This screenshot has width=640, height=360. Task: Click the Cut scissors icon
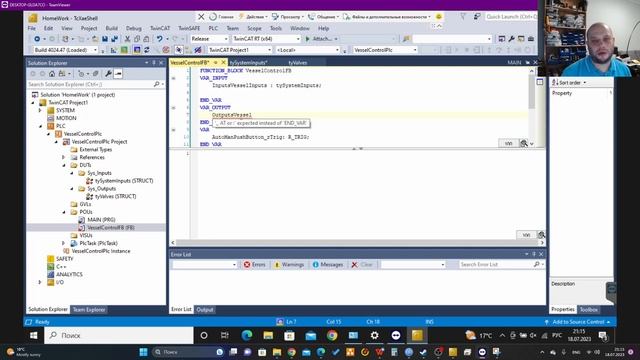127,39
